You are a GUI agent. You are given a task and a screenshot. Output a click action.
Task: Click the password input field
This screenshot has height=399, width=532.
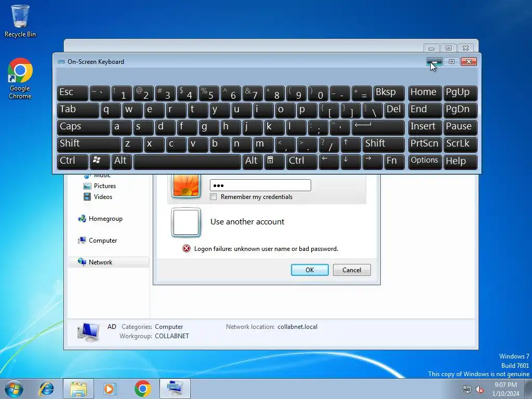pos(260,185)
